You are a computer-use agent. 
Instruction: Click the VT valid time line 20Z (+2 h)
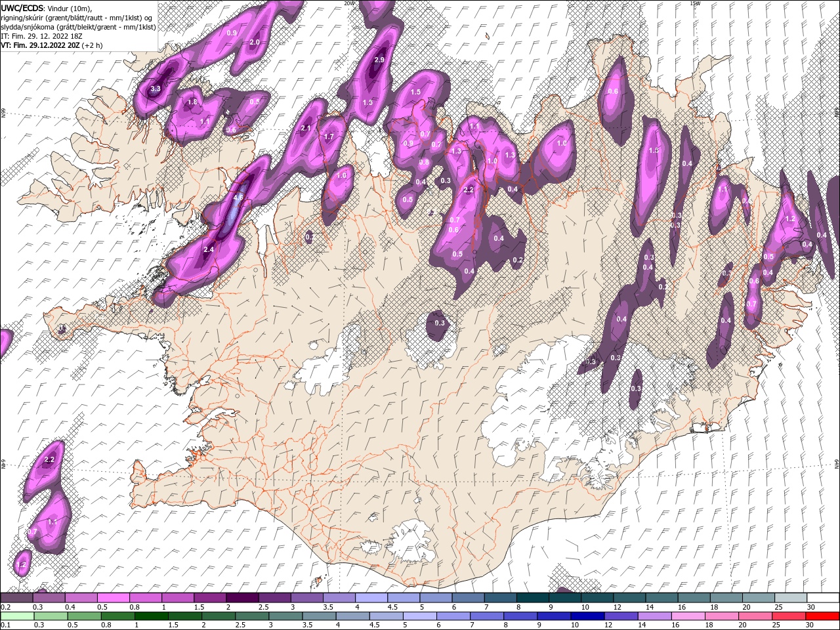point(51,45)
